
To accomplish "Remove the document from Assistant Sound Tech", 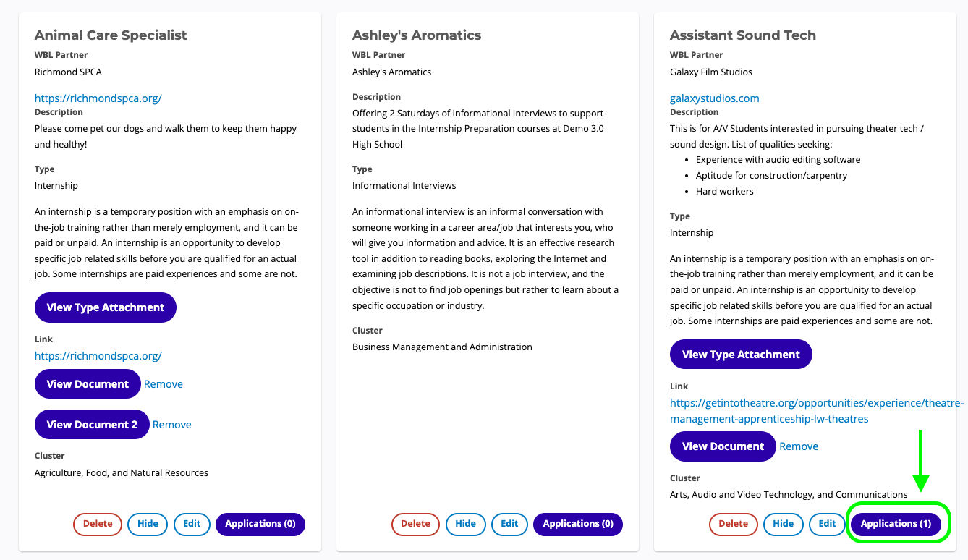I will 799,446.
